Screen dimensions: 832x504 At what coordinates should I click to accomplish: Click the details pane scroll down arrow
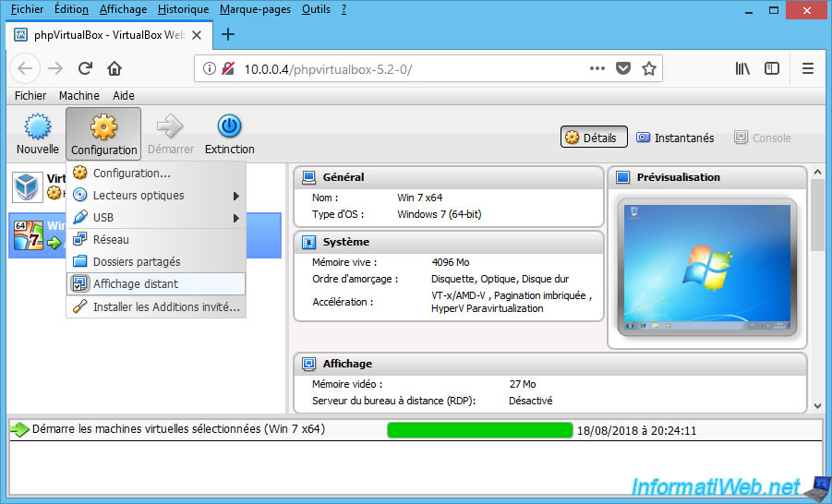tap(817, 406)
